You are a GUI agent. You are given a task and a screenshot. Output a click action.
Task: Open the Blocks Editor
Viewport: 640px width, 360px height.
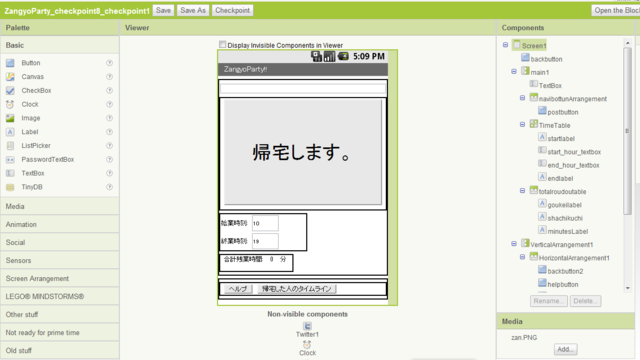(616, 11)
